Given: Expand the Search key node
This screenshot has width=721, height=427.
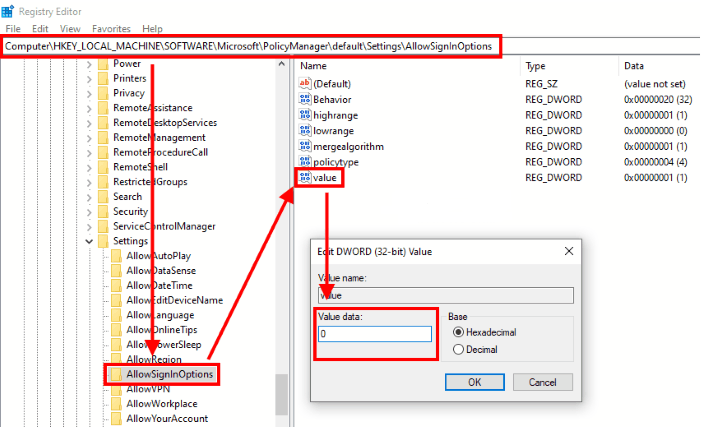Looking at the screenshot, I should (89, 196).
